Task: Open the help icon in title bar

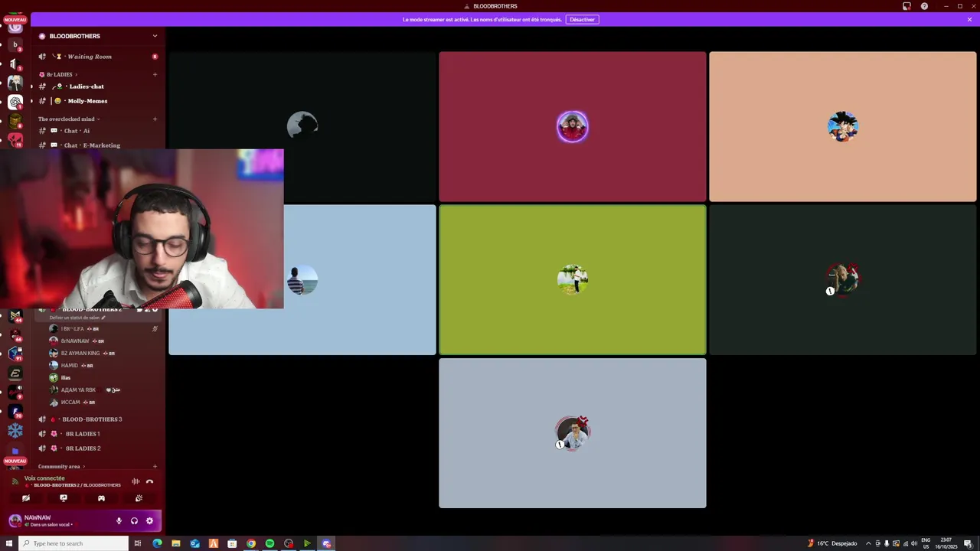Action: [x=924, y=6]
